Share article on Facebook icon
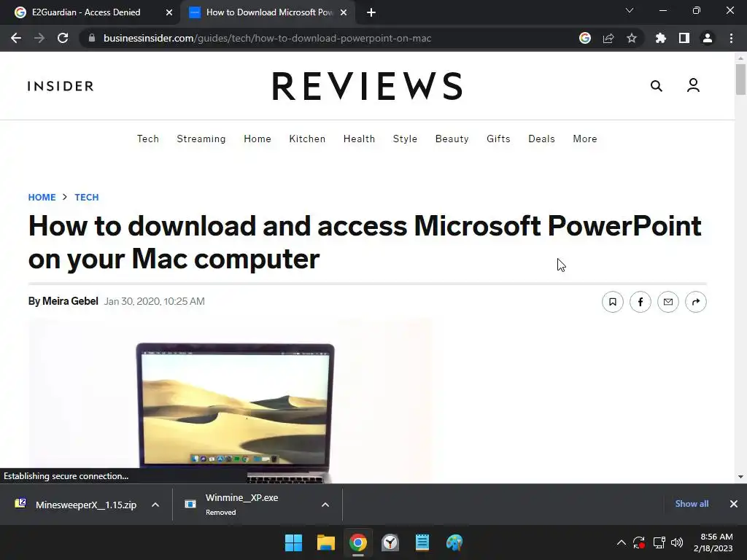Image resolution: width=747 pixels, height=560 pixels. pos(640,302)
